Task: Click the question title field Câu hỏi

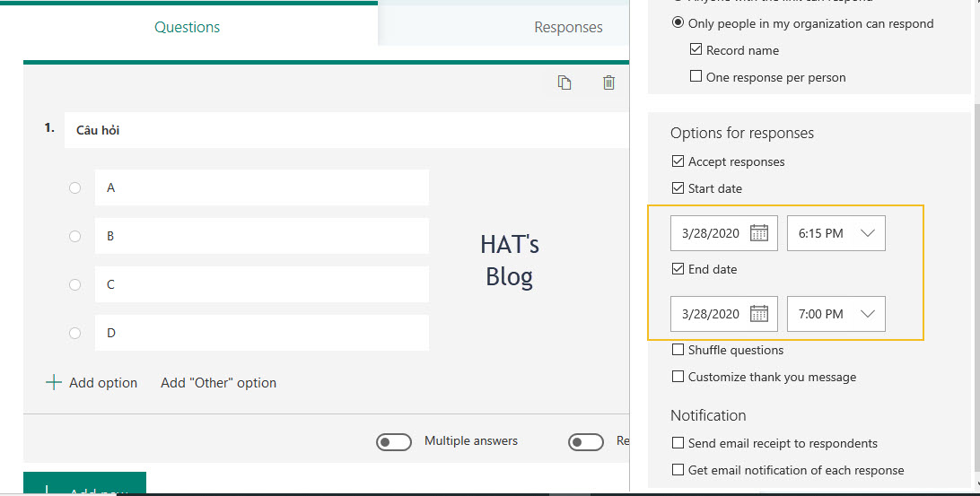Action: coord(347,130)
